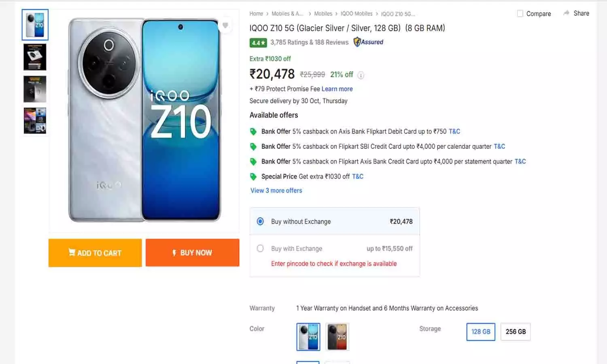Enable the Compare checkbox
This screenshot has height=364, width=607.
point(520,13)
